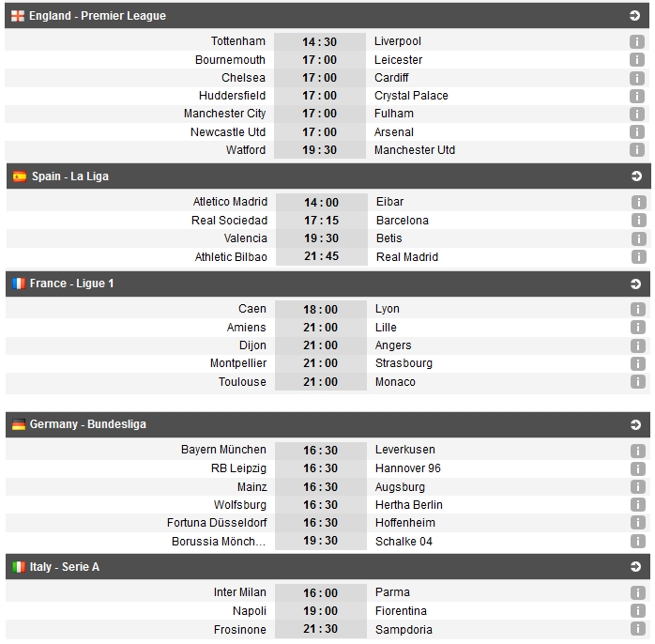
Task: Open info icon for Chelsea vs Cardiff
Action: (x=637, y=78)
